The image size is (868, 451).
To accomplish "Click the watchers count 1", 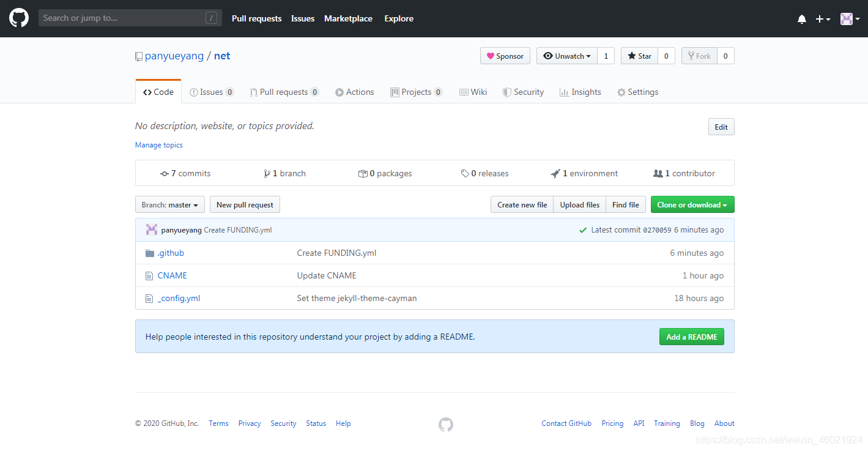I will (606, 56).
